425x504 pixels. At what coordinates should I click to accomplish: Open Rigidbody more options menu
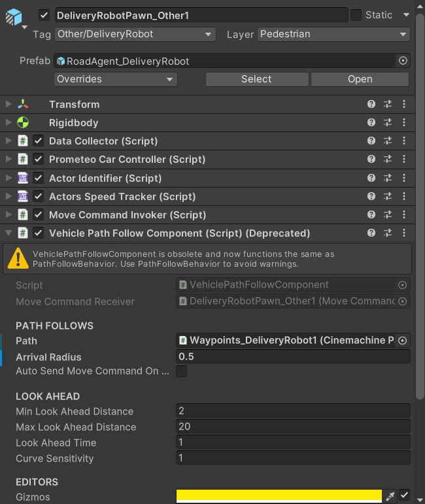(404, 122)
